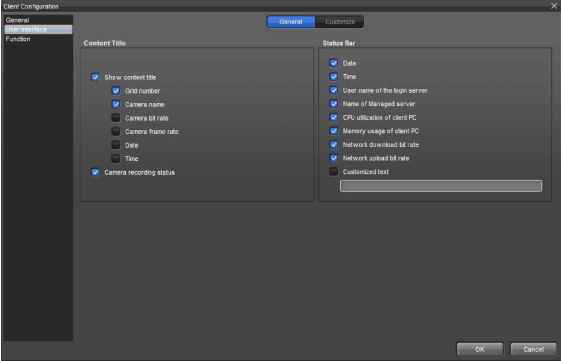Confirm settings with the OK button
The height and width of the screenshot is (361, 562).
point(480,349)
